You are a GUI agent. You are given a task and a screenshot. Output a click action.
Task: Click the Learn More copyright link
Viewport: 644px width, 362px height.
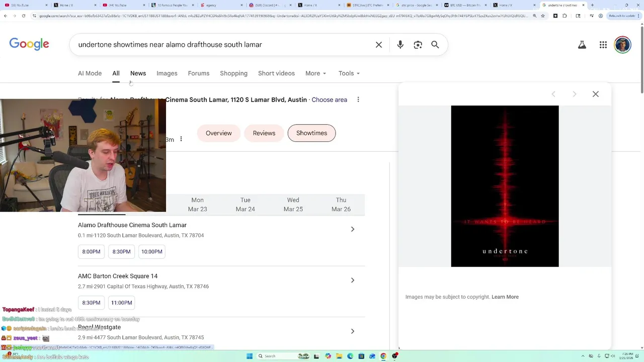coord(505,297)
